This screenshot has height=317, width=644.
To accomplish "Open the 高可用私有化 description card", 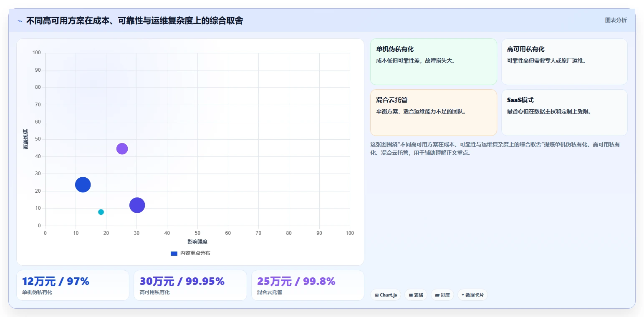I will [564, 62].
